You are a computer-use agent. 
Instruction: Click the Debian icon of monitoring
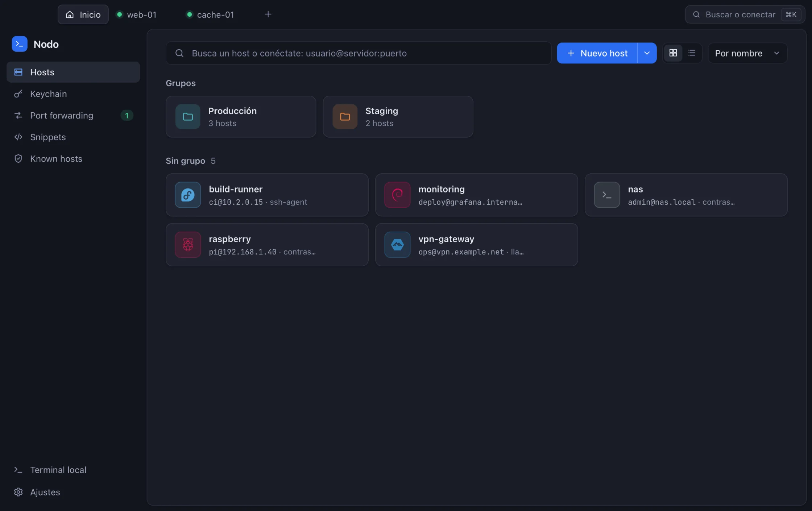click(397, 195)
